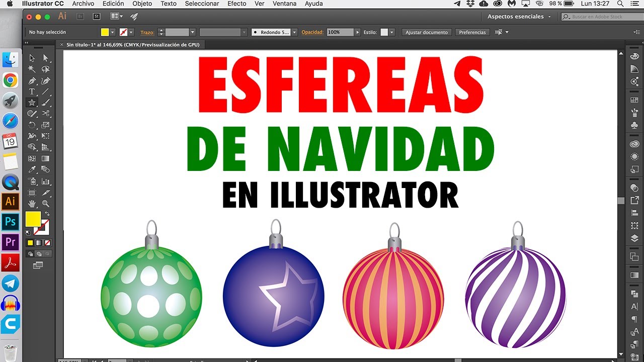
Task: Open the arrange documents dropdown
Action: (x=116, y=16)
